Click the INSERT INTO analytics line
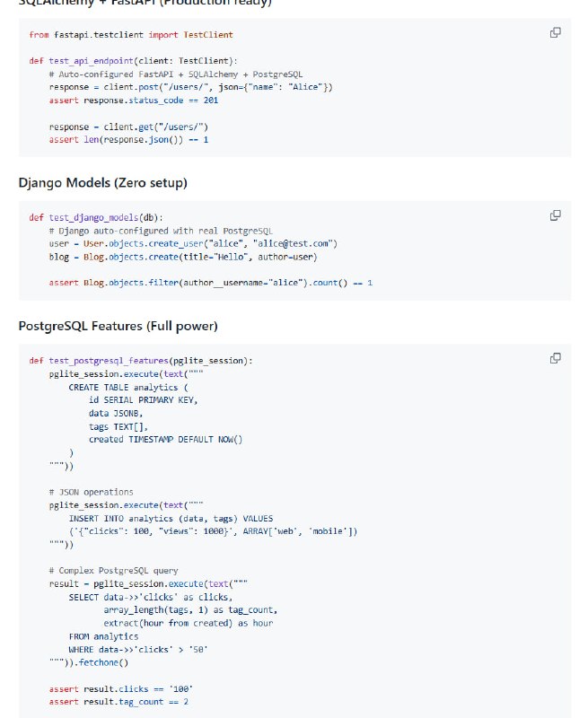Image resolution: width=588 pixels, height=718 pixels. (171, 519)
